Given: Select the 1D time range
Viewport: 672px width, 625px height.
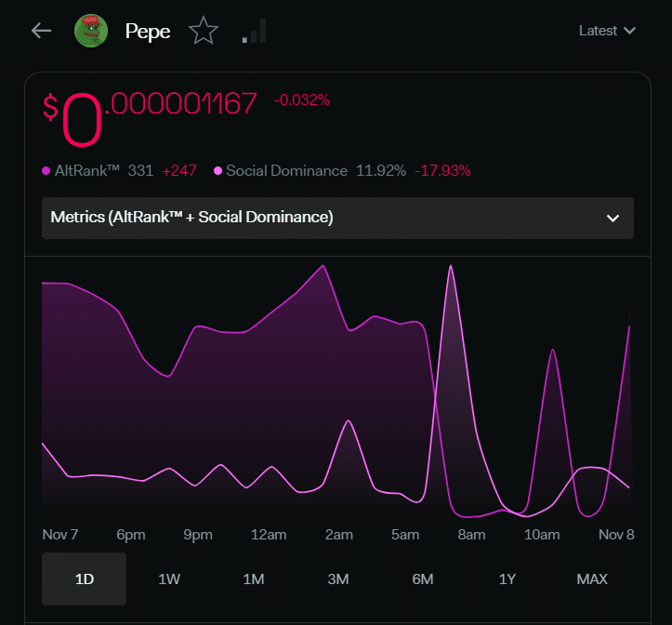Looking at the screenshot, I should point(84,579).
